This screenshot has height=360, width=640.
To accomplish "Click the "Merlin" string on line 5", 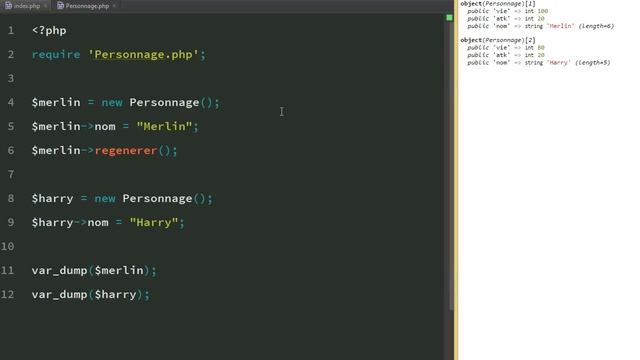I will 164,127.
